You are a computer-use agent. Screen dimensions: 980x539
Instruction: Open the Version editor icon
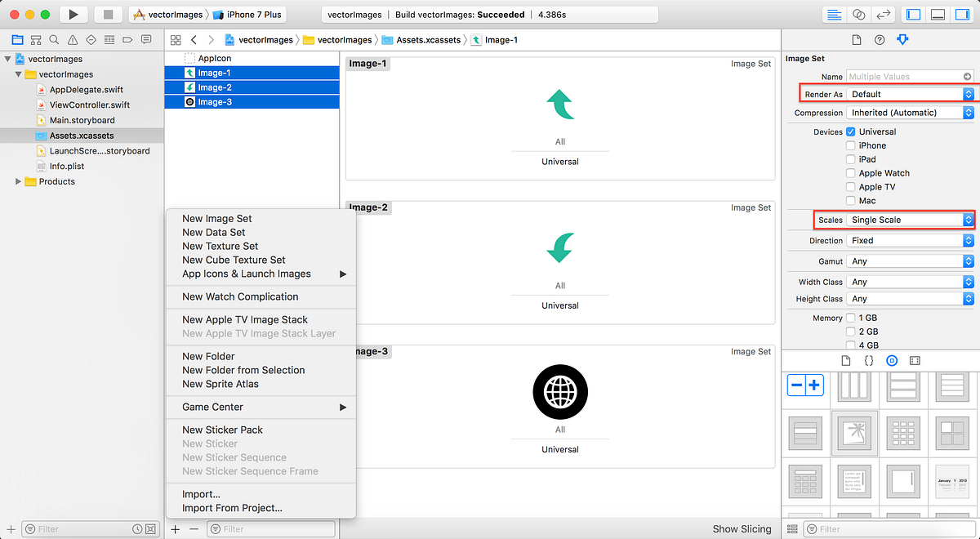(884, 14)
